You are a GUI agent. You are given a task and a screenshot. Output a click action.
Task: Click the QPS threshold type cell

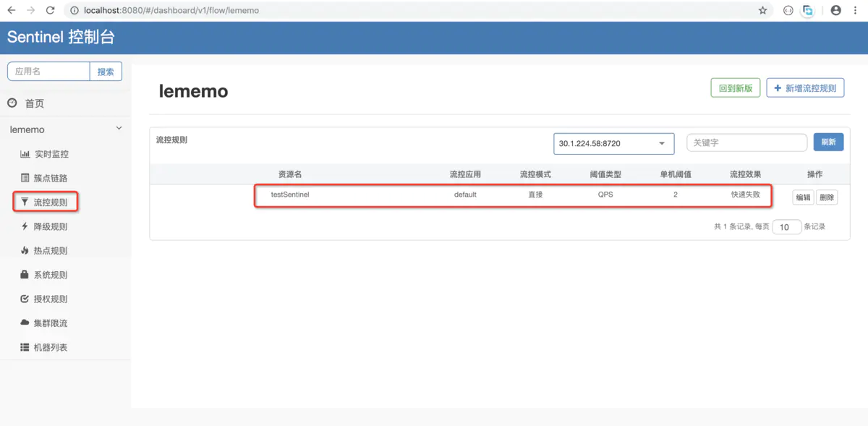point(605,195)
